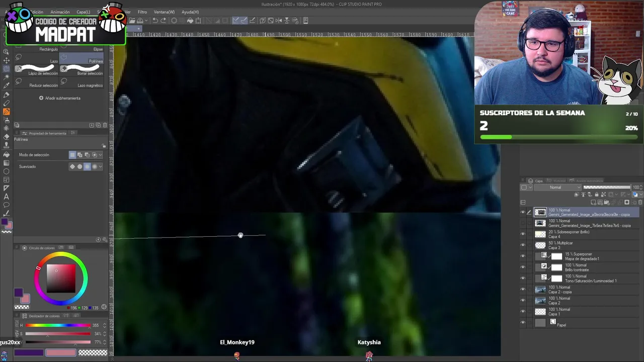Click the Save icon in the command bar

[140, 21]
